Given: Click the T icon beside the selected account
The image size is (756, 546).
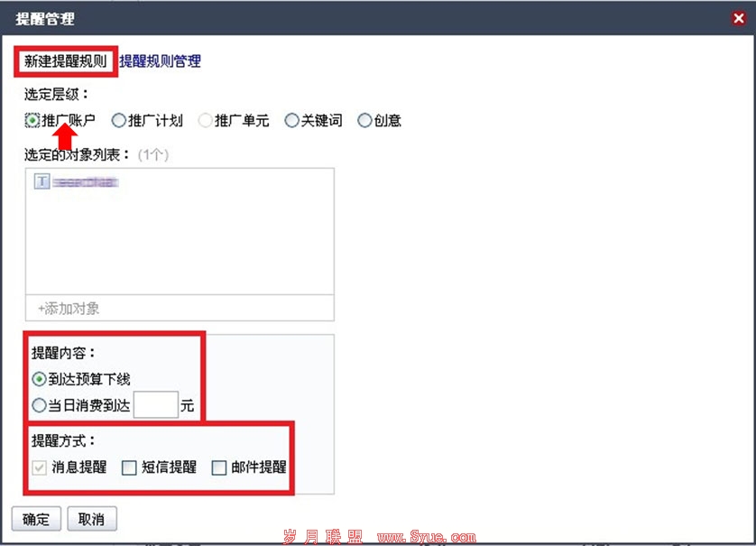Looking at the screenshot, I should pos(41,181).
